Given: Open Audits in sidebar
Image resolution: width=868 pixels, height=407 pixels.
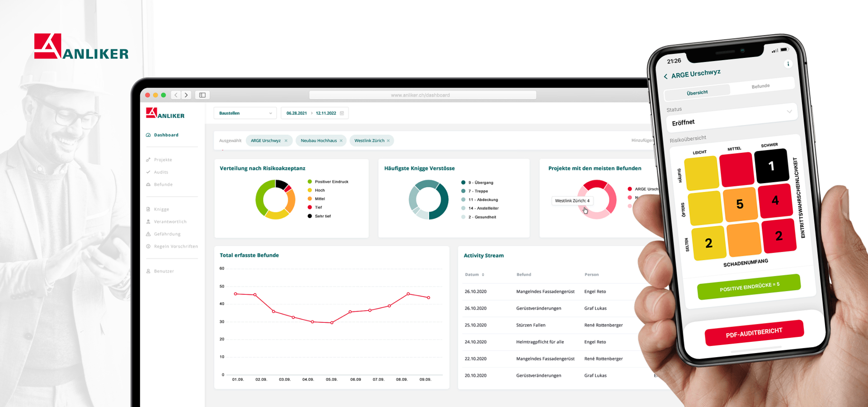Looking at the screenshot, I should 161,172.
